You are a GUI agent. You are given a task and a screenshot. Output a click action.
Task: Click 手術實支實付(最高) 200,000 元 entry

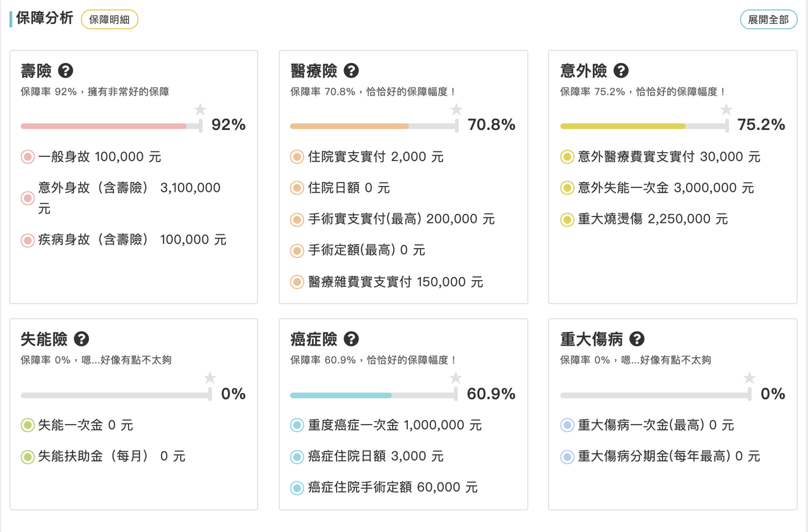pos(393,220)
